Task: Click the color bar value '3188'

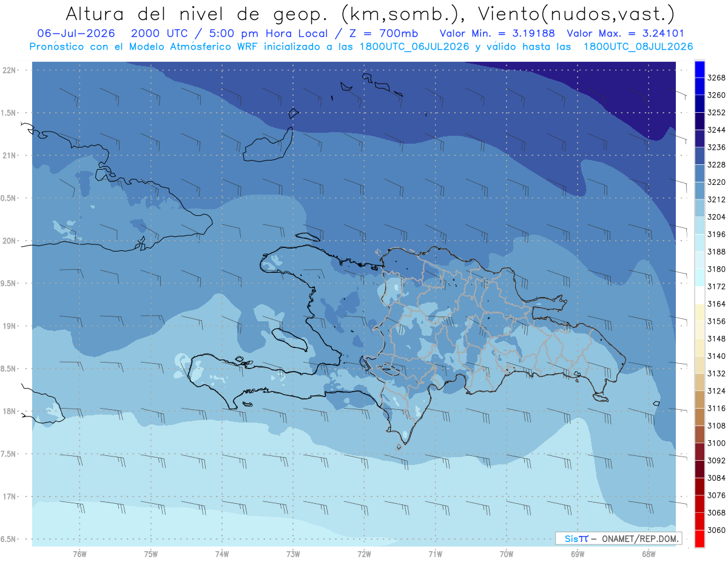Action: coord(716,252)
